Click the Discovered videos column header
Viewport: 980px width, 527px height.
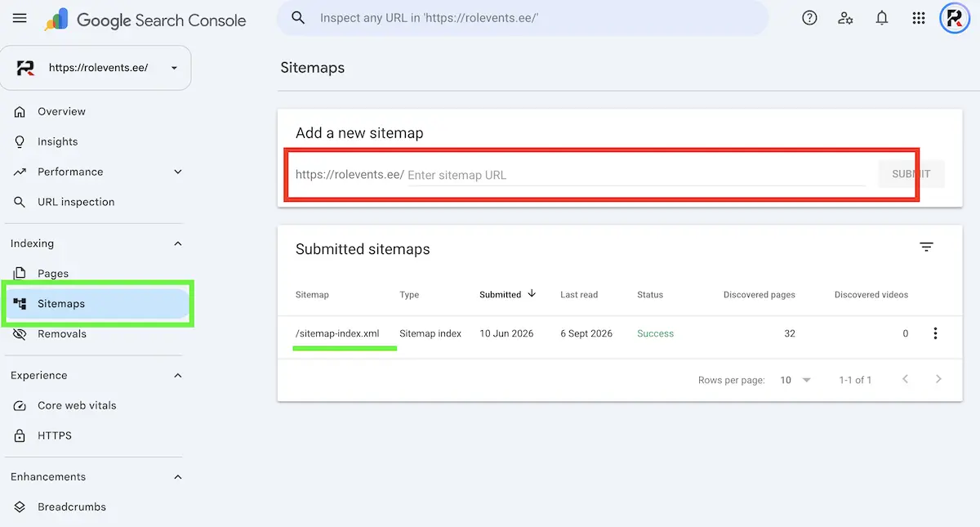pos(871,295)
